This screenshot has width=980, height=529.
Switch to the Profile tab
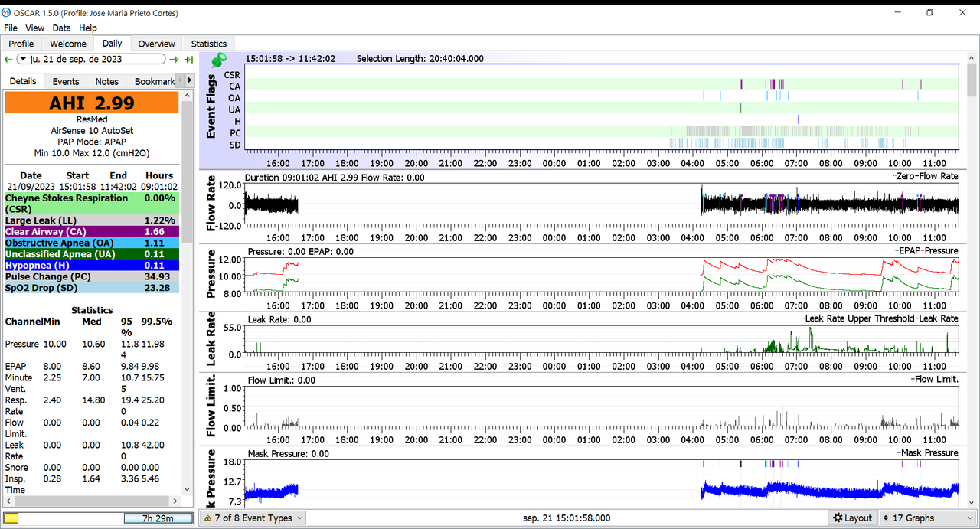coord(21,44)
